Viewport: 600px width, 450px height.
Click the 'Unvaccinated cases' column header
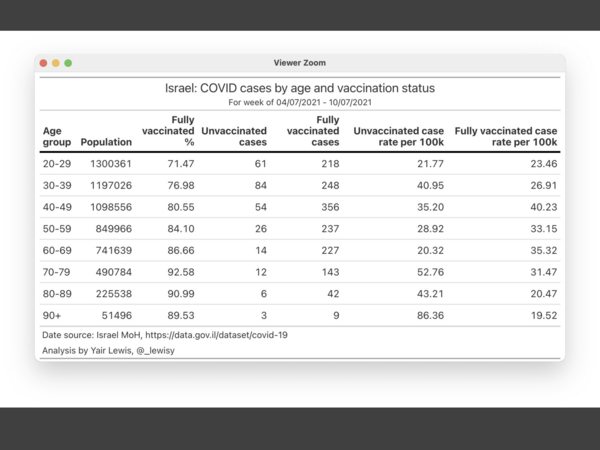[234, 136]
